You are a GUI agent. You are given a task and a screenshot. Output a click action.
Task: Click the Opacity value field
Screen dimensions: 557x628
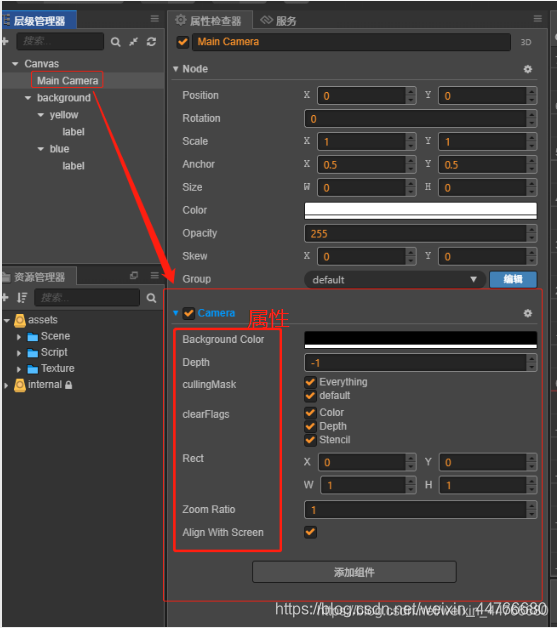[x=415, y=233]
